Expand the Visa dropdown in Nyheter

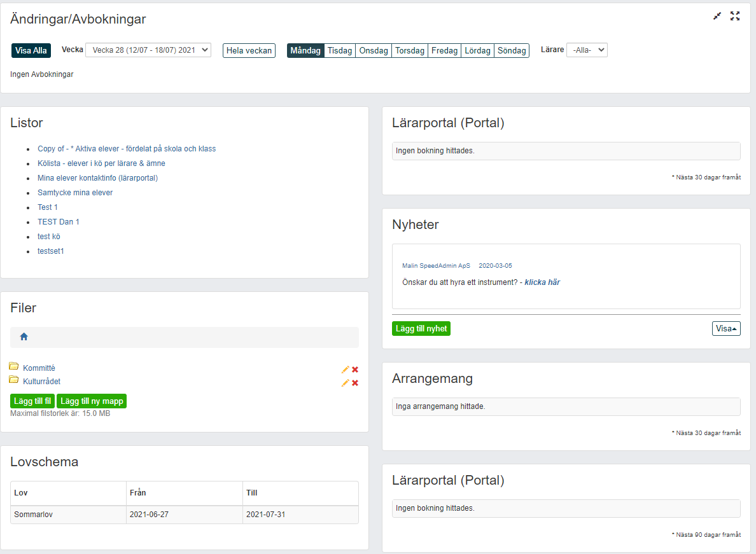point(726,329)
